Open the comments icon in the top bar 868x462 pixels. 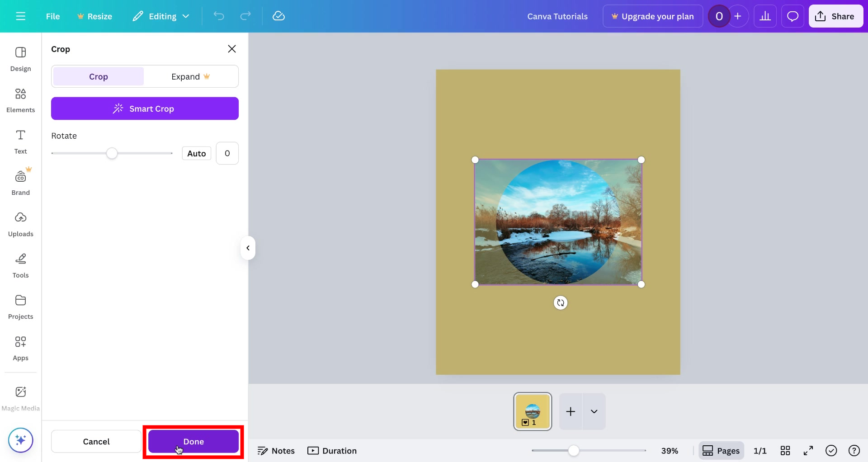tap(793, 16)
